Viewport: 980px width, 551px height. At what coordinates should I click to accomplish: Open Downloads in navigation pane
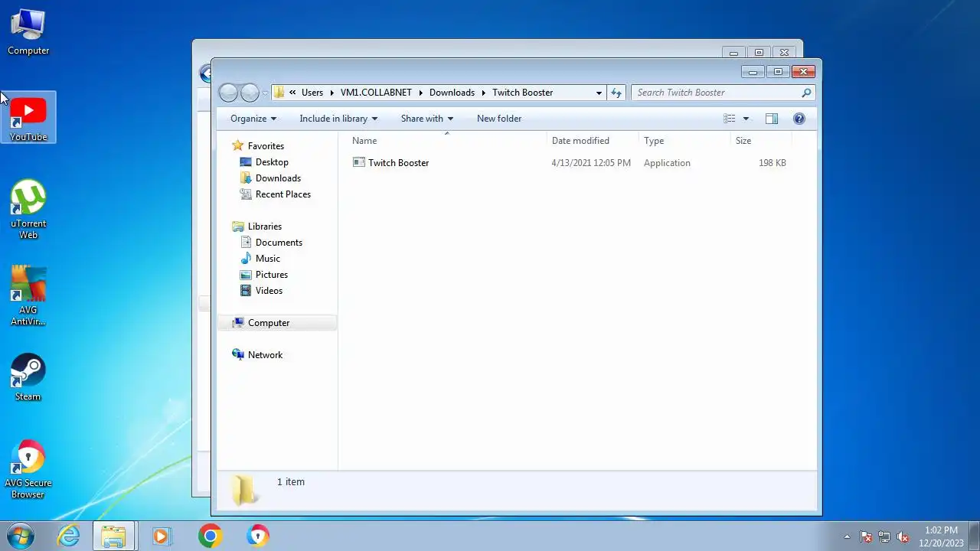(x=278, y=178)
